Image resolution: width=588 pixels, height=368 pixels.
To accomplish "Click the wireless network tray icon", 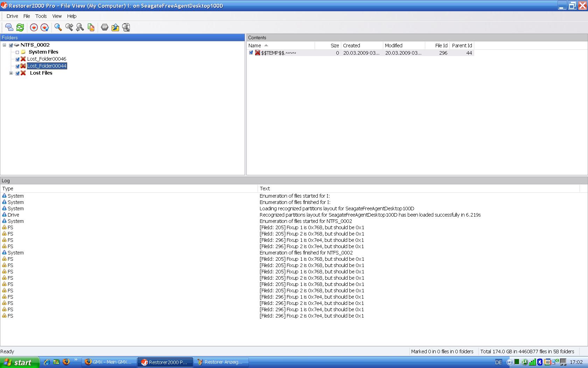I will (x=555, y=362).
